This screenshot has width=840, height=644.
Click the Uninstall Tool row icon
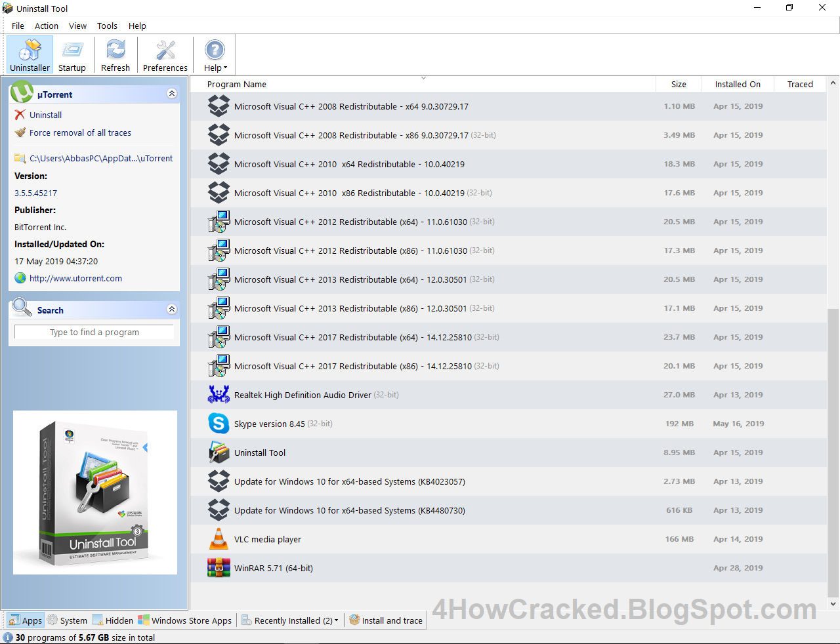pyautogui.click(x=219, y=453)
